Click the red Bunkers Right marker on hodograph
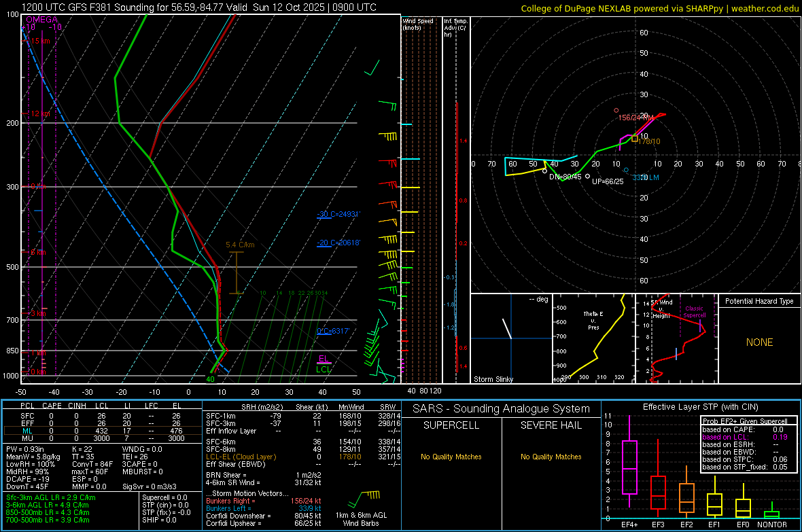 coord(616,111)
